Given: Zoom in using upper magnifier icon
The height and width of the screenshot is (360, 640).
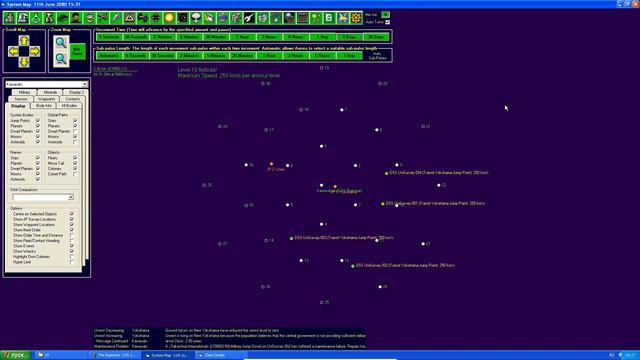Looking at the screenshot, I should [61, 42].
